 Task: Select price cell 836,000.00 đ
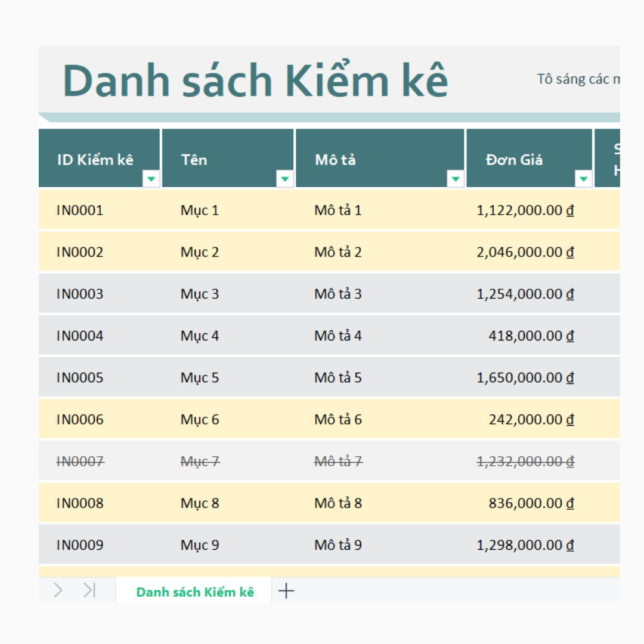point(530,503)
